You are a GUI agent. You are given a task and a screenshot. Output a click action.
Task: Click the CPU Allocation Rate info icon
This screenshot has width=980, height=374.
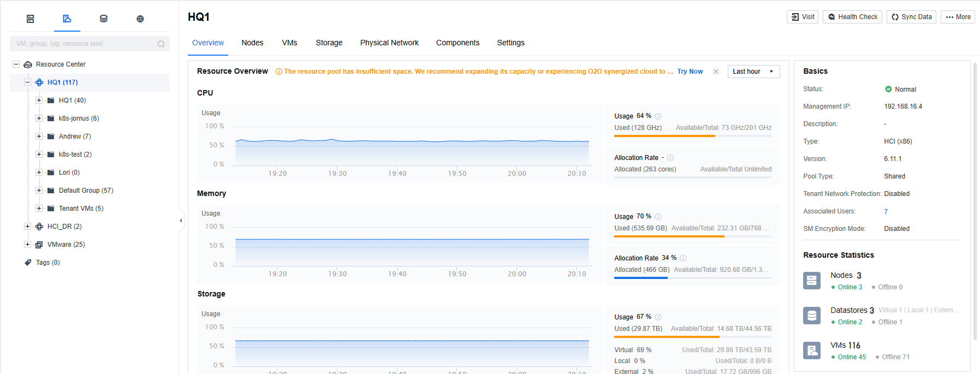(670, 158)
